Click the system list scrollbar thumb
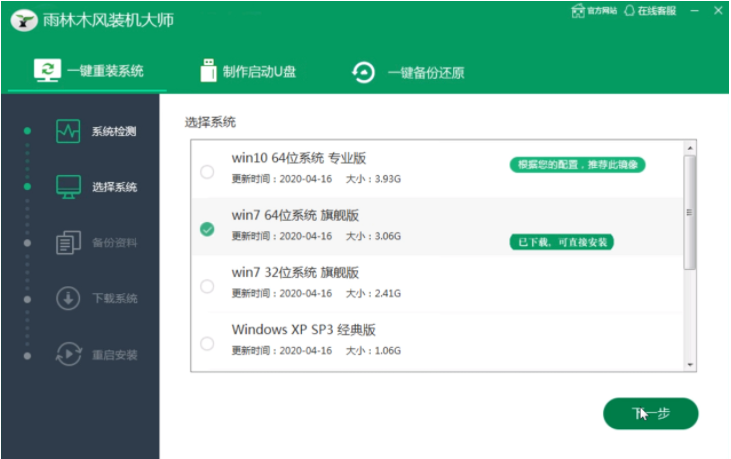This screenshot has width=731, height=459. [x=690, y=212]
